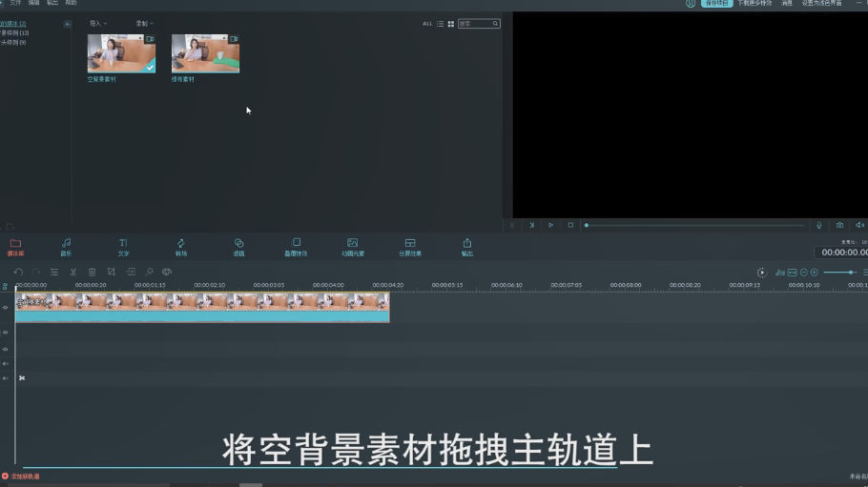Click the preview volume speaker icon

[859, 225]
